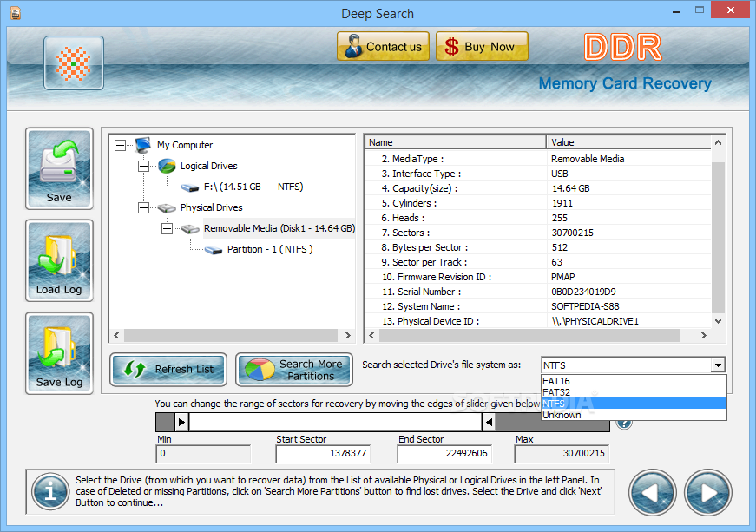Click the Min sector field
Image resolution: width=756 pixels, height=532 pixels.
click(203, 453)
